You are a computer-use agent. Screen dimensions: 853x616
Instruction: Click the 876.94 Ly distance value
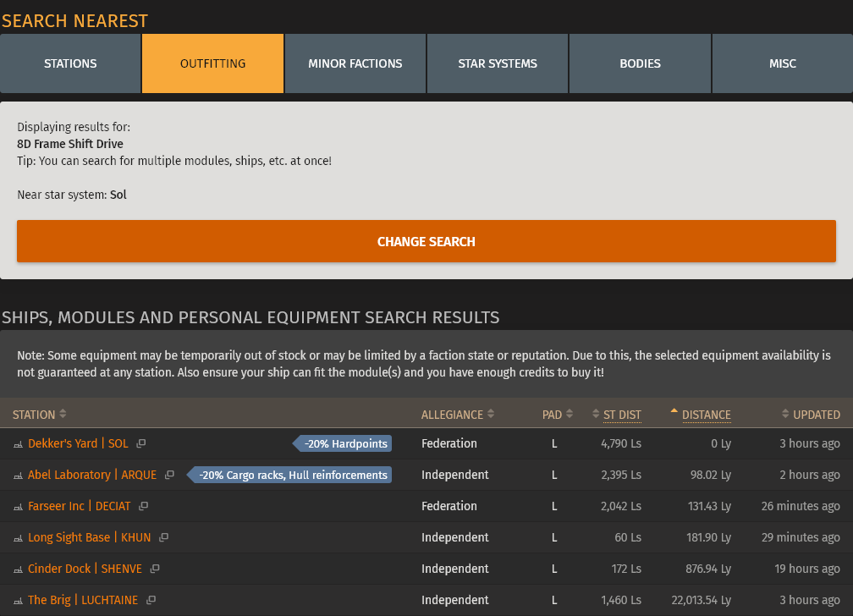coord(708,569)
